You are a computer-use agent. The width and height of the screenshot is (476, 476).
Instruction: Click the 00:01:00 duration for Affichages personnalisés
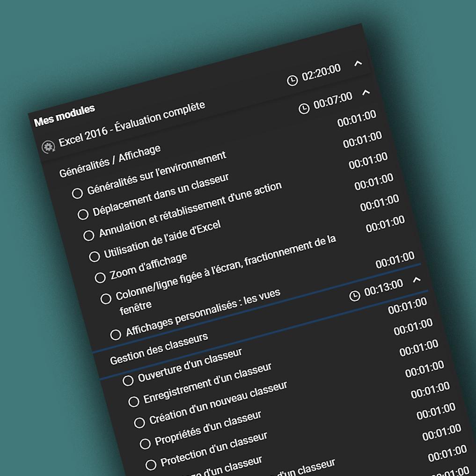pyautogui.click(x=395, y=260)
